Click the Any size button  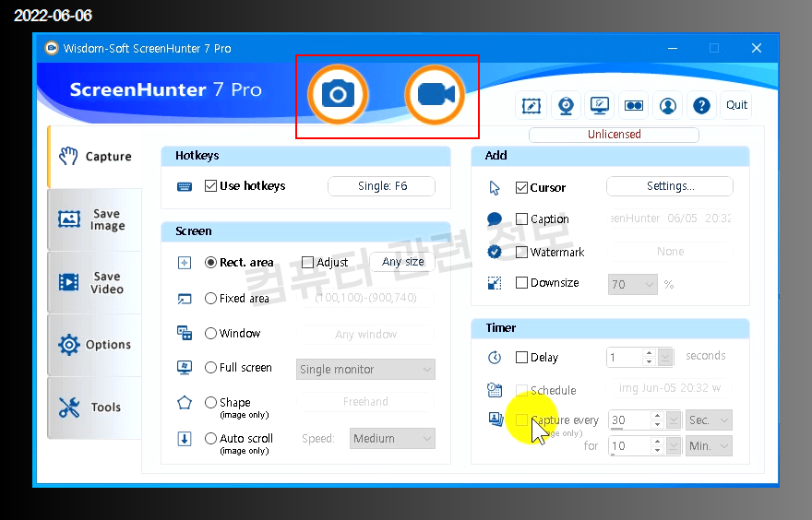402,262
